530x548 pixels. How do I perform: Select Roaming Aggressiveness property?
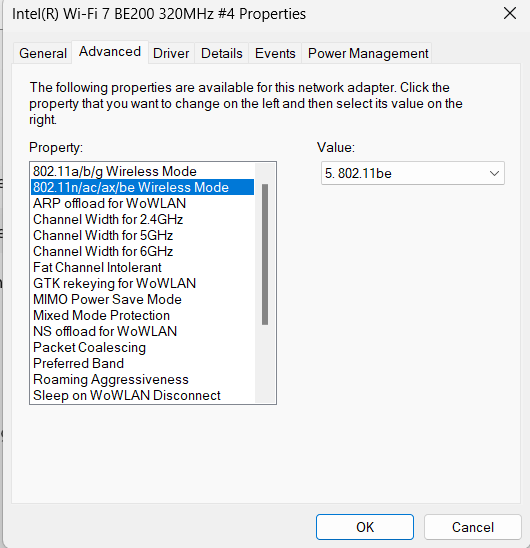coord(142,380)
